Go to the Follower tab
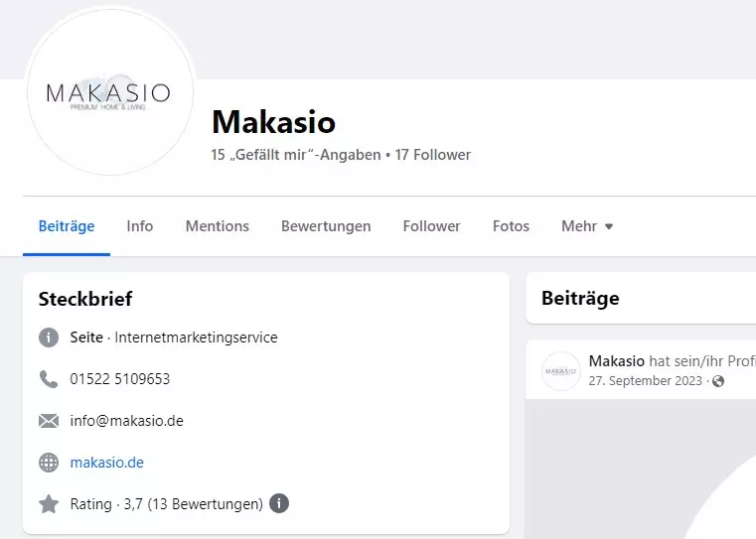The height and width of the screenshot is (539, 756). [431, 226]
